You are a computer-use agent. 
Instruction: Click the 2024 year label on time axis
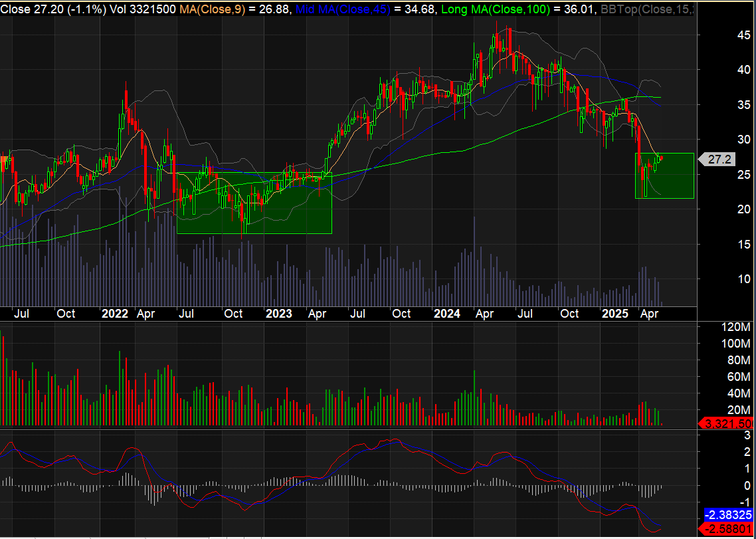pos(446,314)
